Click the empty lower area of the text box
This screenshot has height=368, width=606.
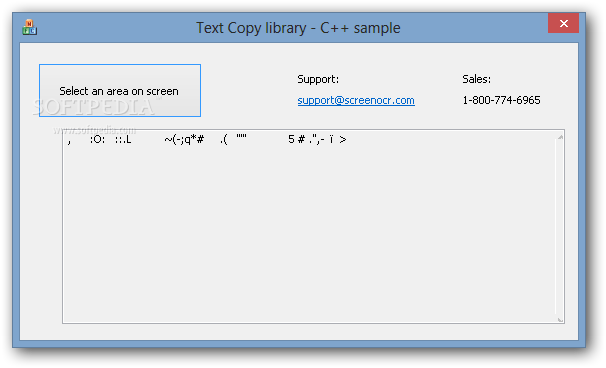(309, 240)
